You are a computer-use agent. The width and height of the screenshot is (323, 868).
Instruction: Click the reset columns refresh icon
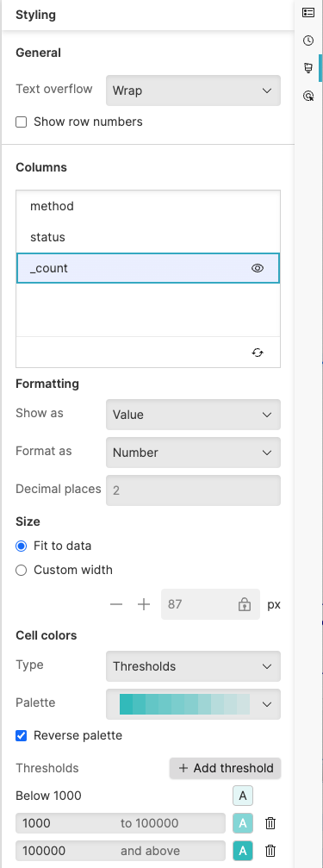tap(258, 352)
